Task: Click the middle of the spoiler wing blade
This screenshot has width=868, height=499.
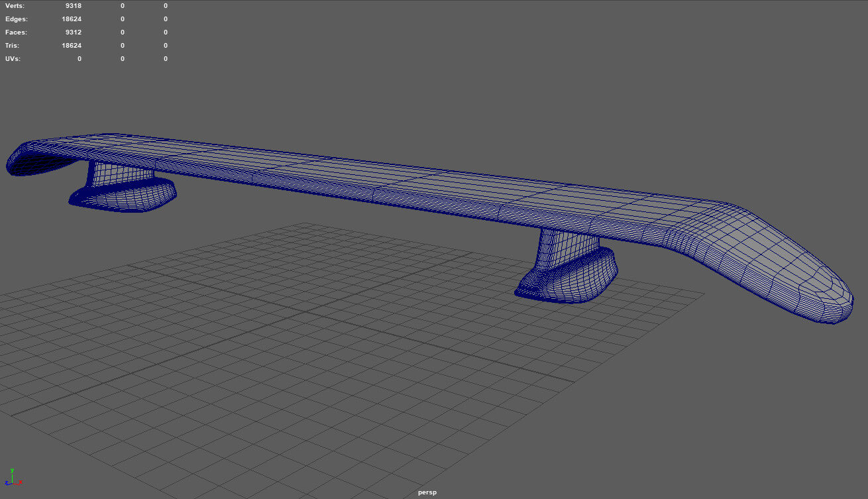Action: pyautogui.click(x=398, y=179)
